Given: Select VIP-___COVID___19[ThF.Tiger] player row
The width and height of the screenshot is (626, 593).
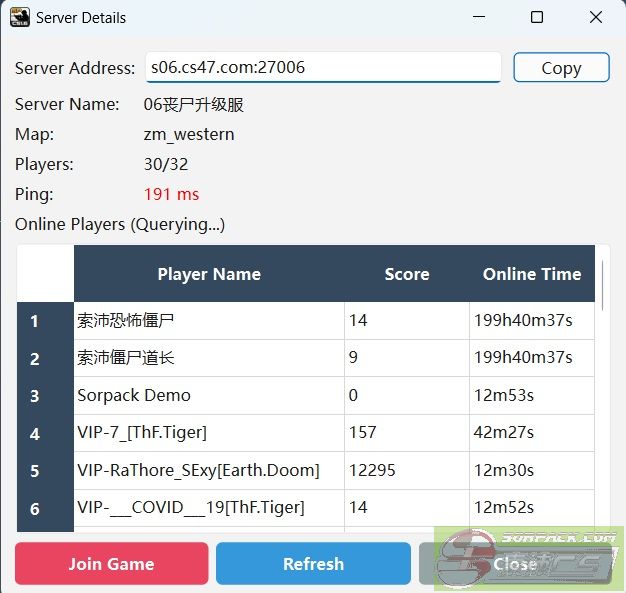Looking at the screenshot, I should tap(209, 508).
